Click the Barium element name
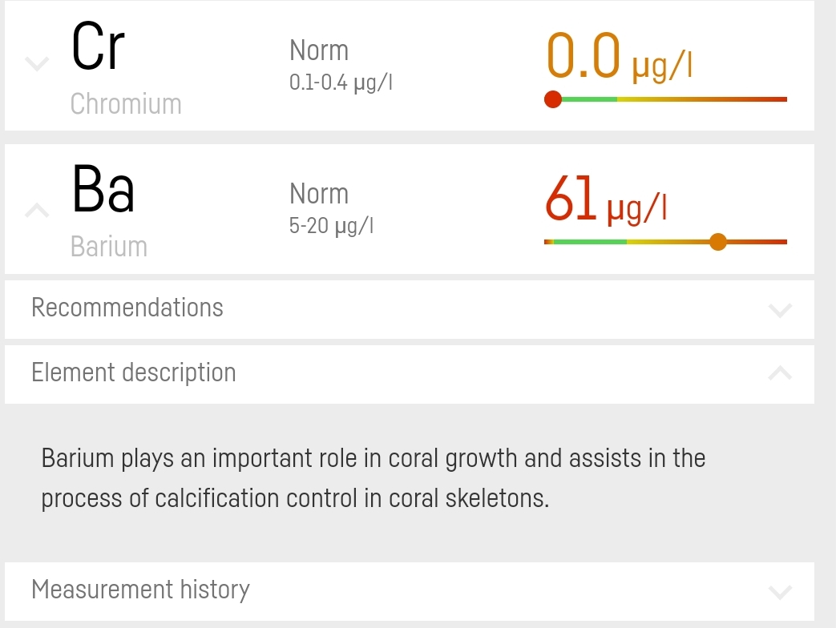The width and height of the screenshot is (840, 628). coord(109,247)
